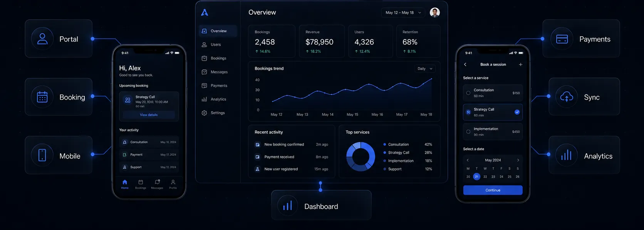Viewport: 644px width, 230px height.
Task: Open Bookings in the dashboard sidebar
Action: (x=218, y=58)
